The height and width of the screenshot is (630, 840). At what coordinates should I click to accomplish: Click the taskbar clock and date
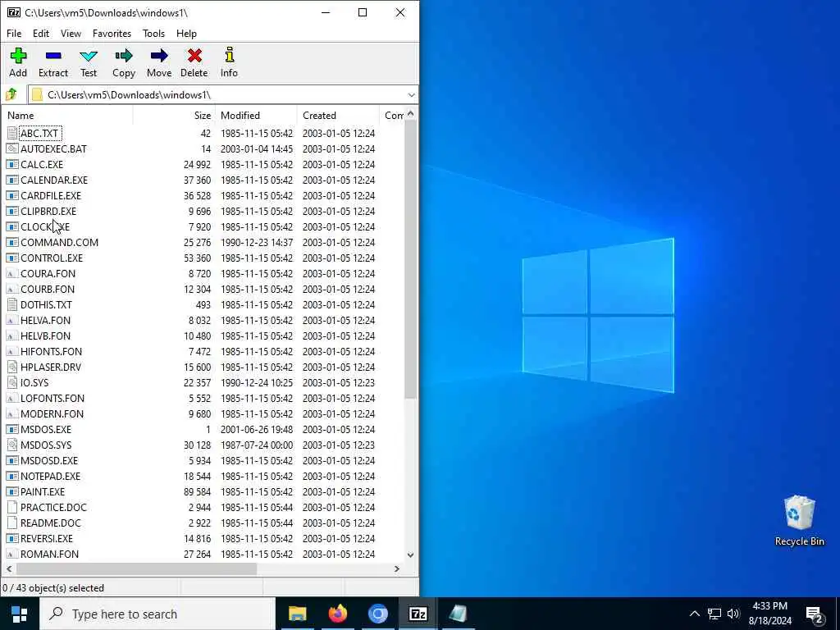769,614
